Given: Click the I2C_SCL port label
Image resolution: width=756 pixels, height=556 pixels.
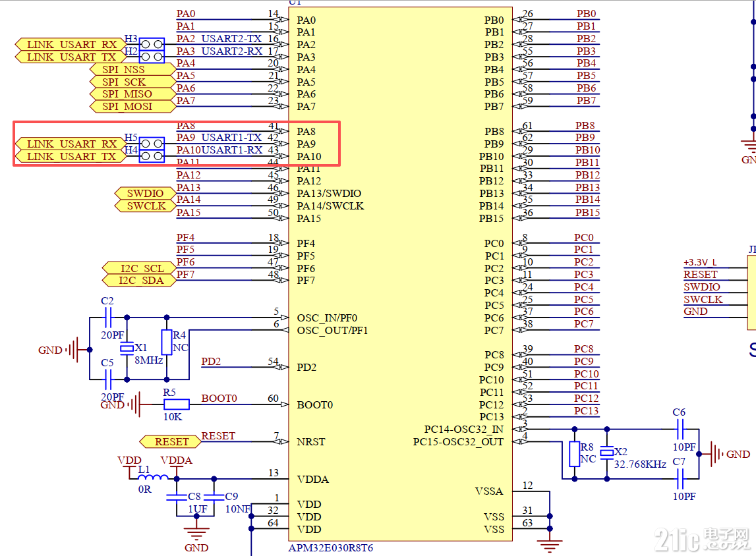Looking at the screenshot, I should pyautogui.click(x=139, y=268).
